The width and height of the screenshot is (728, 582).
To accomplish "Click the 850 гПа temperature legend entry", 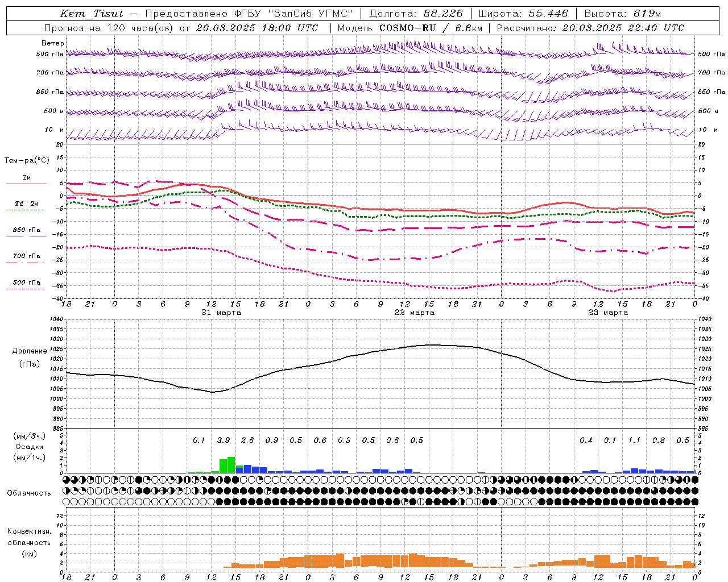I will tap(26, 231).
